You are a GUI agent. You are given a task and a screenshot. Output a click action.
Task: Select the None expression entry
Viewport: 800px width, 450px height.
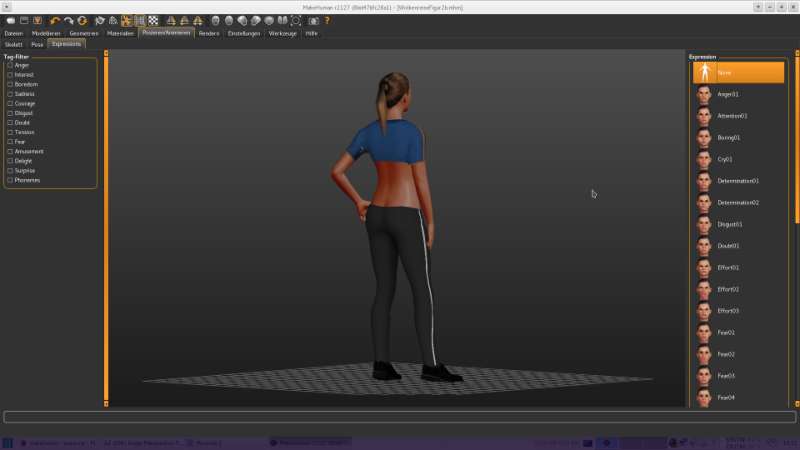(x=738, y=72)
